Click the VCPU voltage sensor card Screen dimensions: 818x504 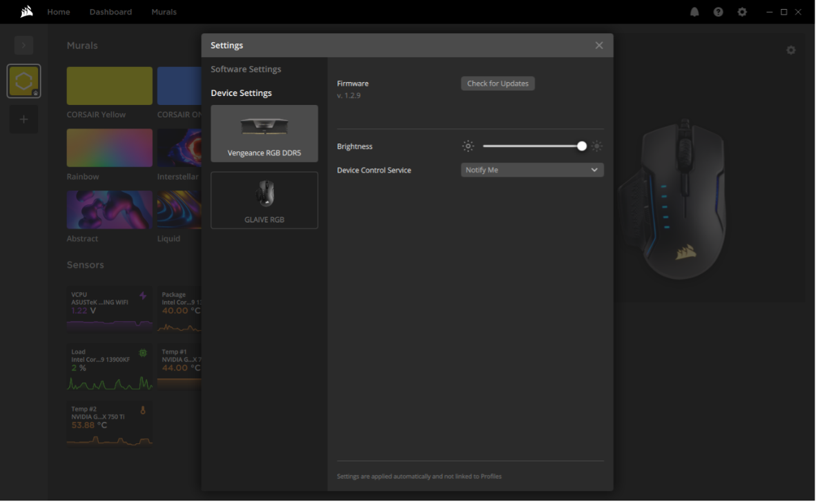tap(110, 309)
